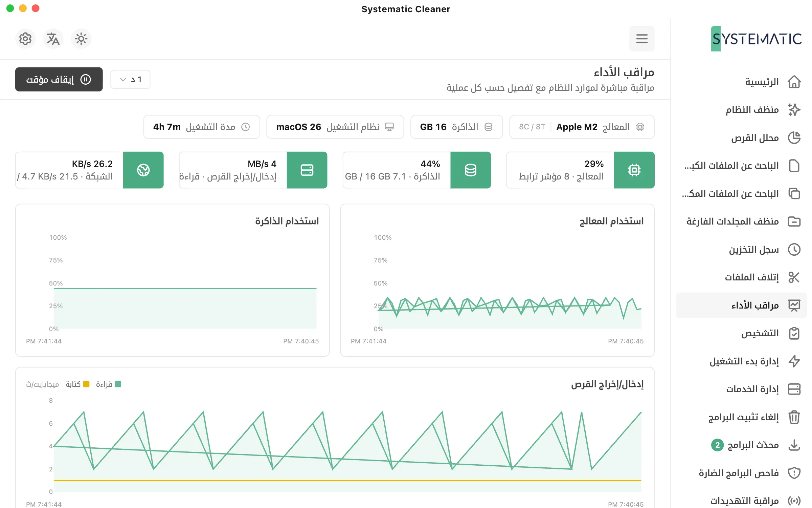Image resolution: width=812 pixels, height=508 pixels.
Task: Click the Apple M2 processor info chip
Action: (582, 127)
